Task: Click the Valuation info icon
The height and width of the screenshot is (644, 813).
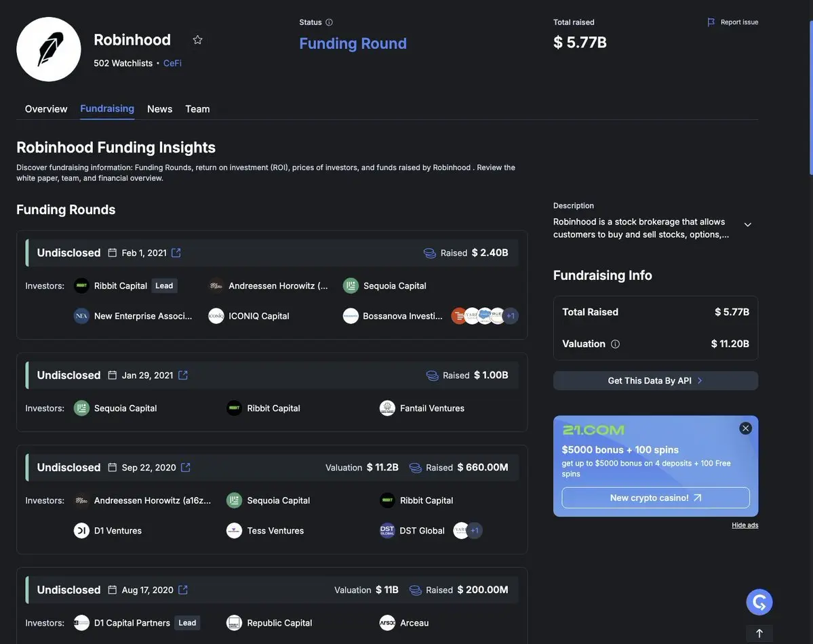Action: click(615, 344)
